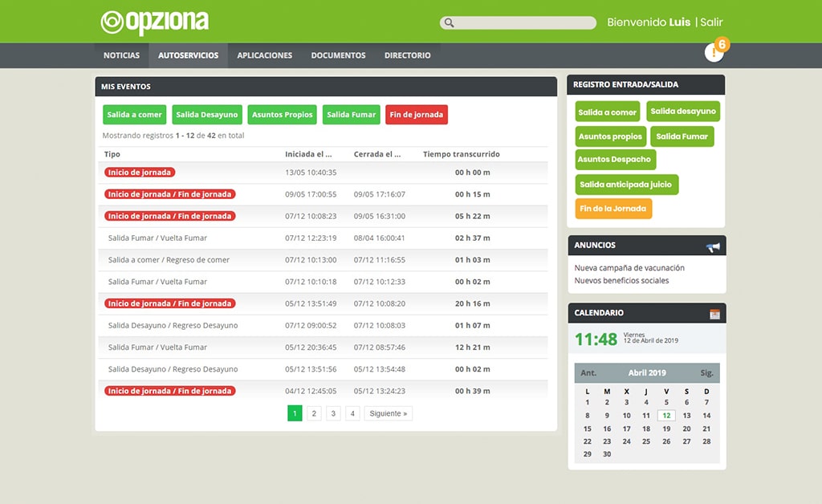Click the Salir logout link
This screenshot has width=822, height=504.
[711, 22]
